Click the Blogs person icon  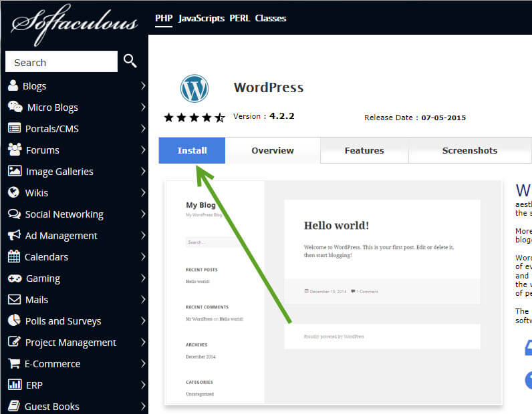[13, 85]
